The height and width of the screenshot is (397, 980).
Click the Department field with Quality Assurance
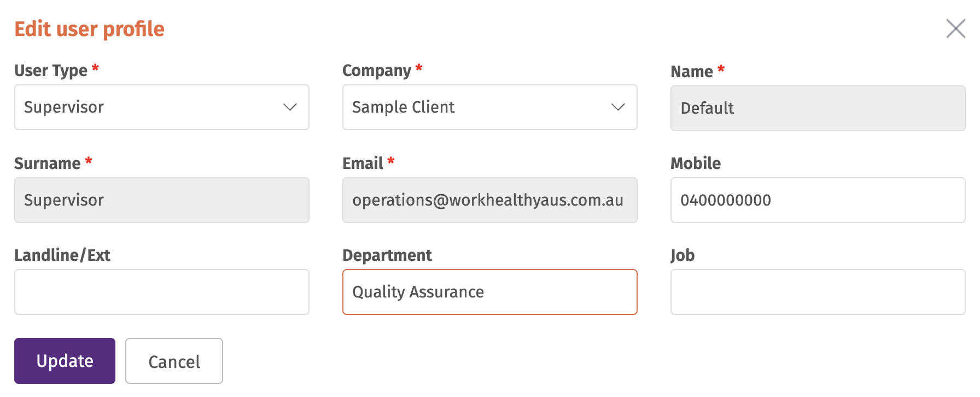click(490, 292)
